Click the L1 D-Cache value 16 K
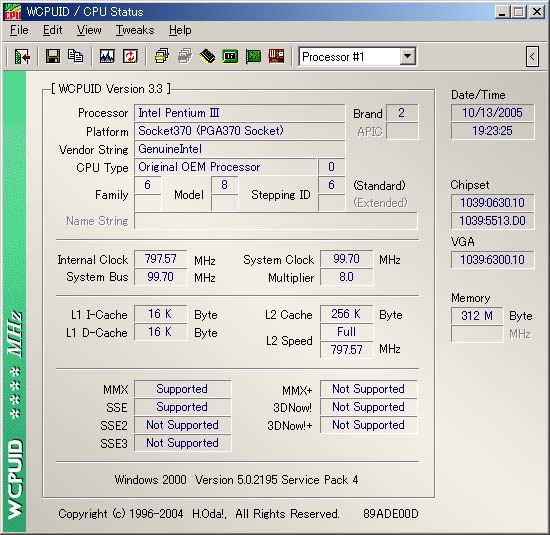Image resolution: width=550 pixels, height=535 pixels. click(161, 332)
